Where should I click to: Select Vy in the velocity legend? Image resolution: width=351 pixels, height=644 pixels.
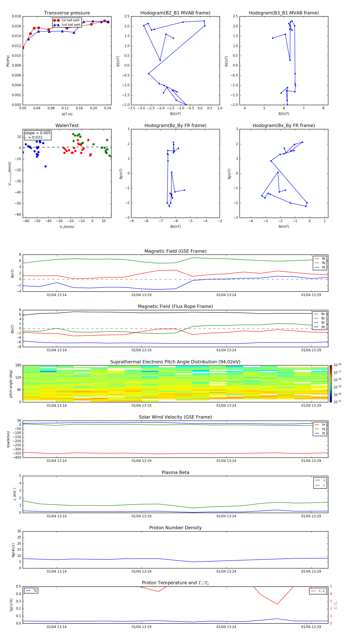[320, 429]
